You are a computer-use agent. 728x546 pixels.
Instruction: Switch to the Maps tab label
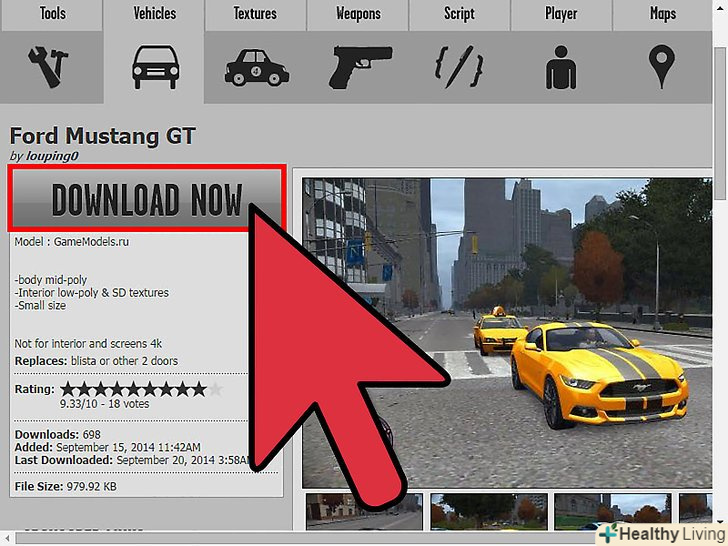663,13
